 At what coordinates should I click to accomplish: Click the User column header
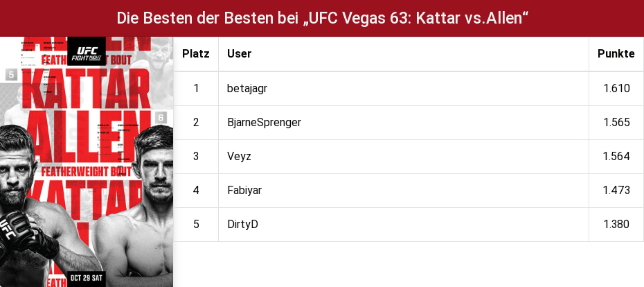240,54
